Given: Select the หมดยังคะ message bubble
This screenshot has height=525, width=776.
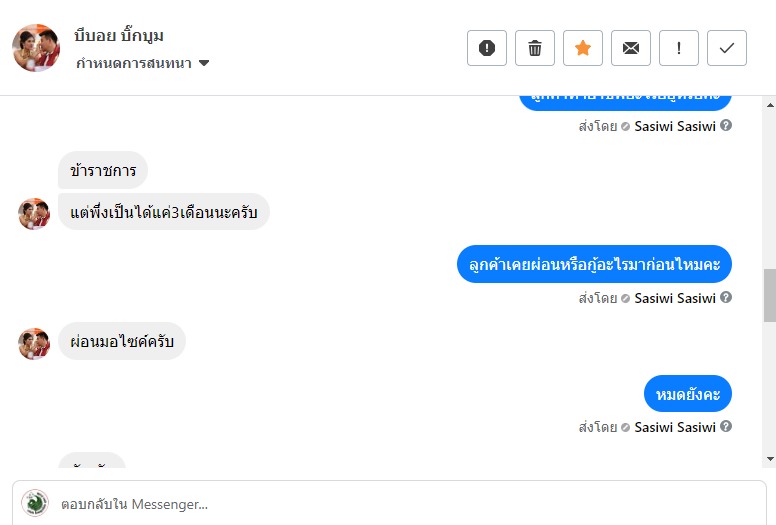Looking at the screenshot, I should click(x=687, y=394).
